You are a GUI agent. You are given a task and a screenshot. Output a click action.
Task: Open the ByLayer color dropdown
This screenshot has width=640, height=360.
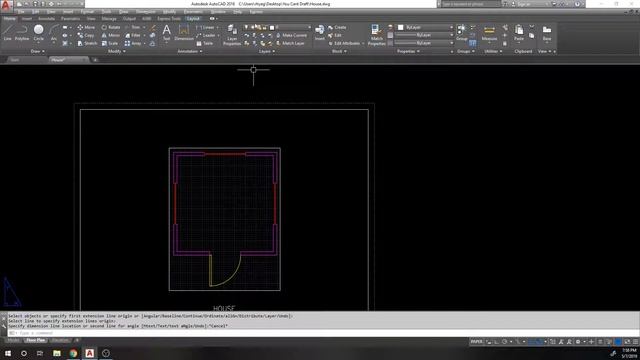425,27
